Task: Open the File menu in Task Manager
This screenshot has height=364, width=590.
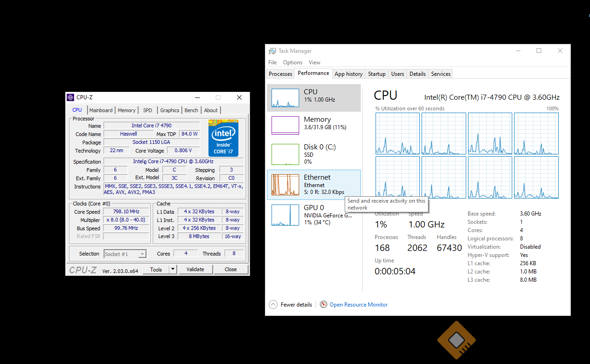Action: 272,63
